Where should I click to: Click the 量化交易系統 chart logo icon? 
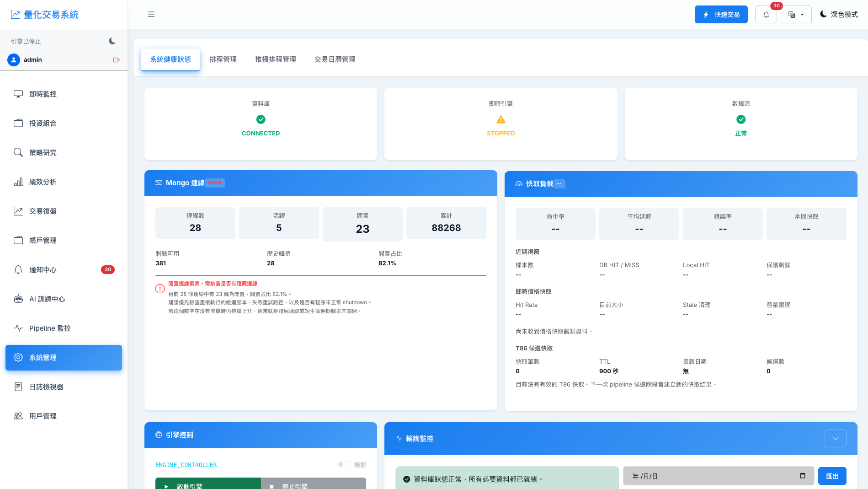point(16,15)
